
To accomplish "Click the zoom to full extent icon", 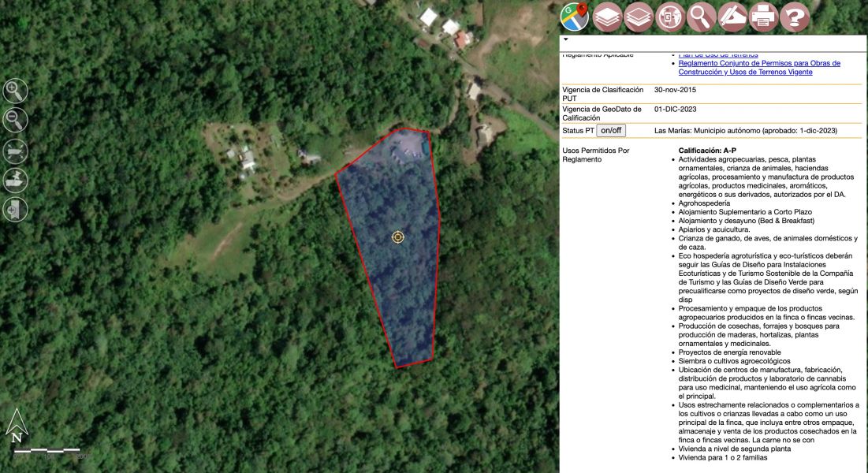I will point(15,150).
